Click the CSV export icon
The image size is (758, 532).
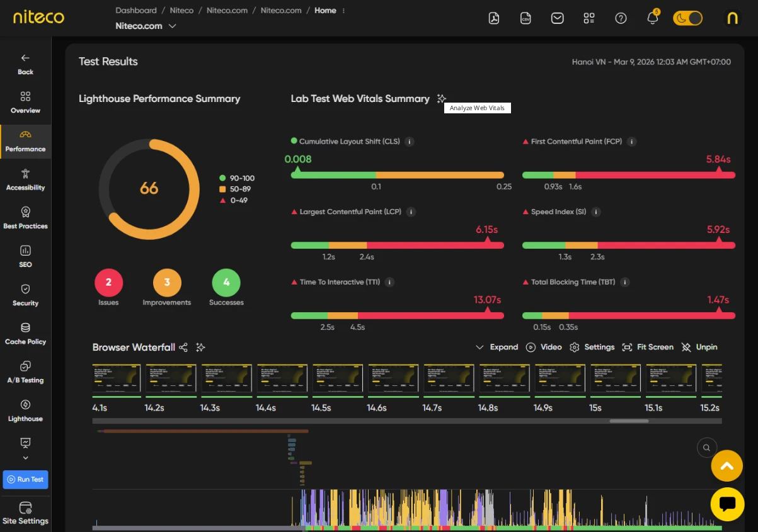pyautogui.click(x=525, y=18)
